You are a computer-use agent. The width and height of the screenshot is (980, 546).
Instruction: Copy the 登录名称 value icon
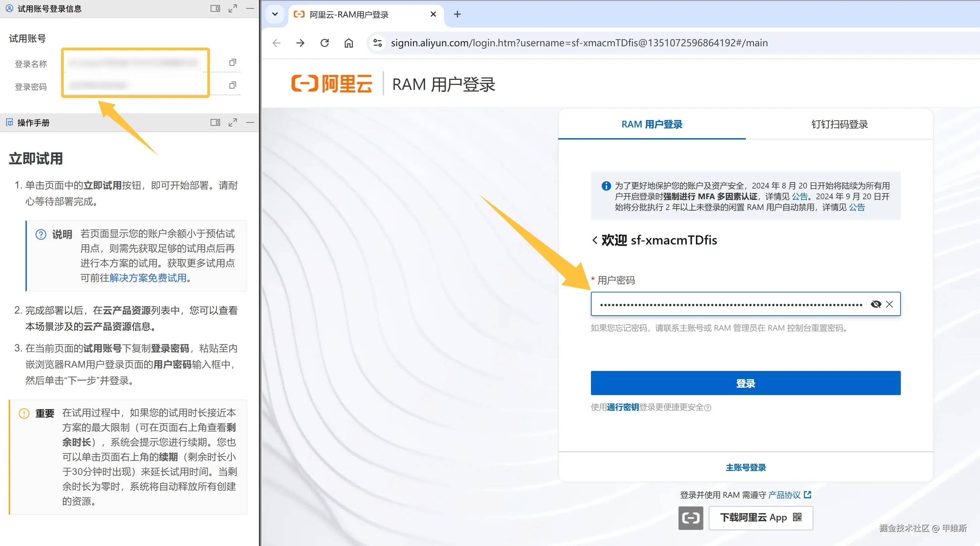232,62
